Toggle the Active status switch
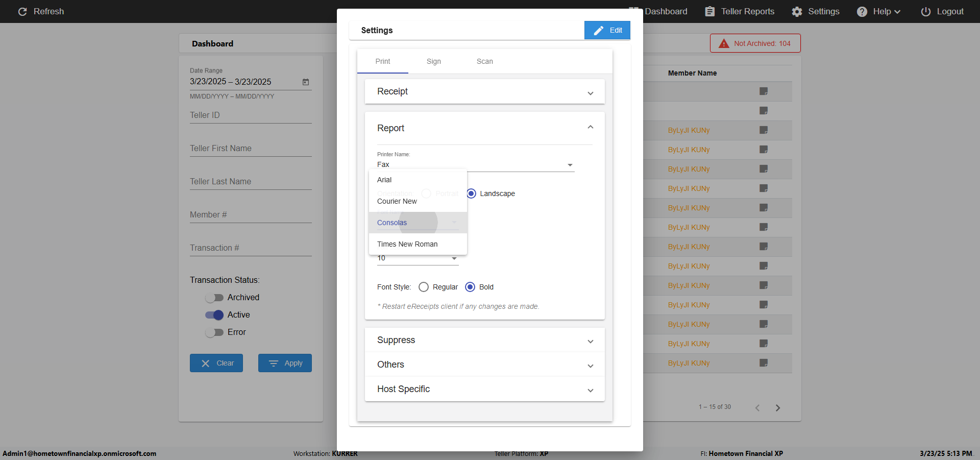The width and height of the screenshot is (980, 460). (214, 315)
